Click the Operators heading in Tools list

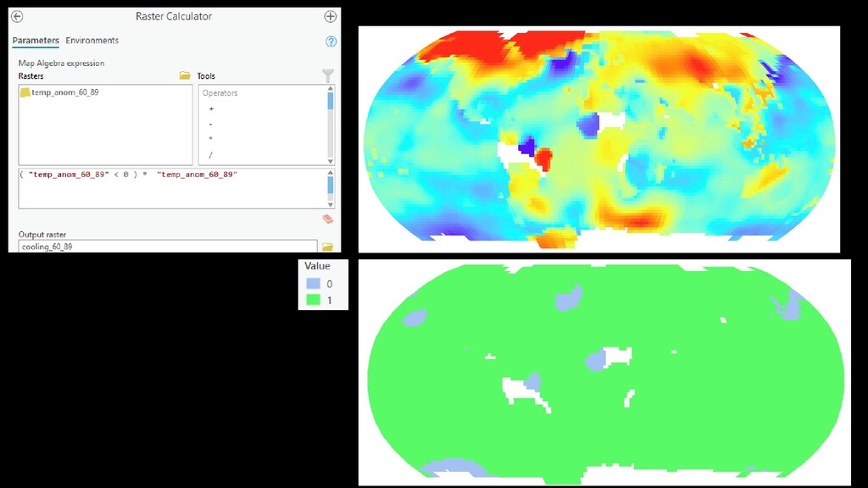point(220,93)
